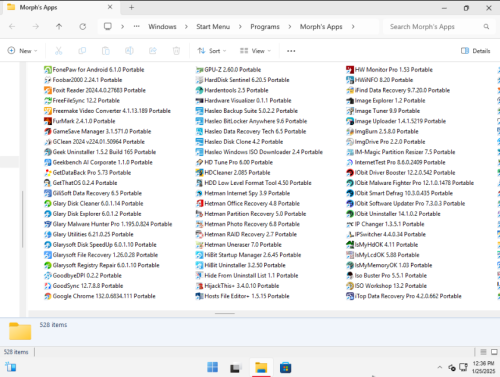Select ImgBurn 2.5.8.0 Portable icon
This screenshot has width=500, height=377.
[350, 131]
